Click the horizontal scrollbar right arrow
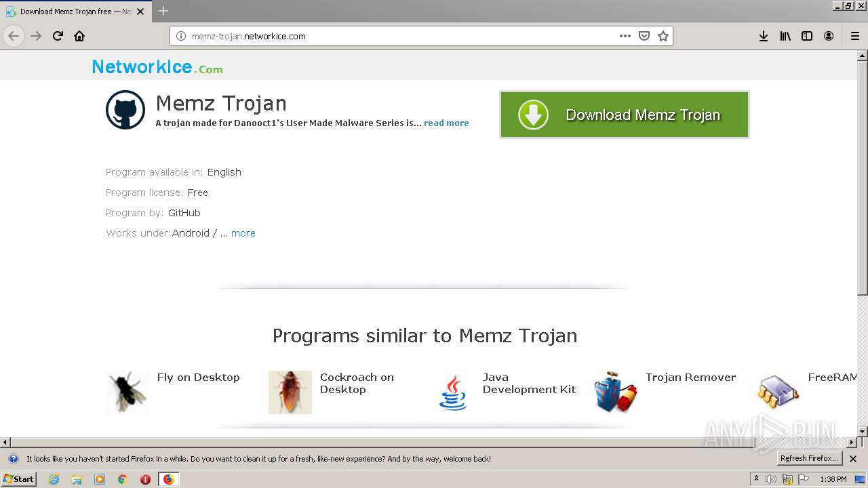868x488 pixels. 851,442
